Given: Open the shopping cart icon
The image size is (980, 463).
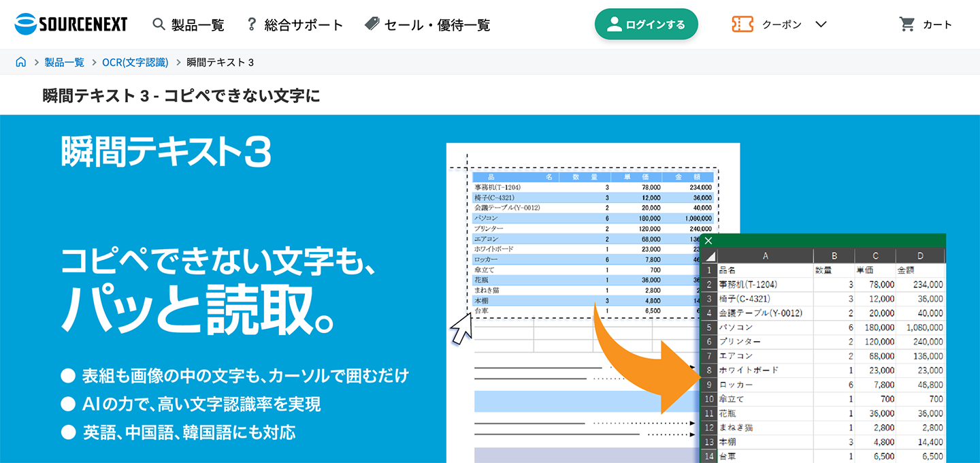Looking at the screenshot, I should [x=907, y=23].
